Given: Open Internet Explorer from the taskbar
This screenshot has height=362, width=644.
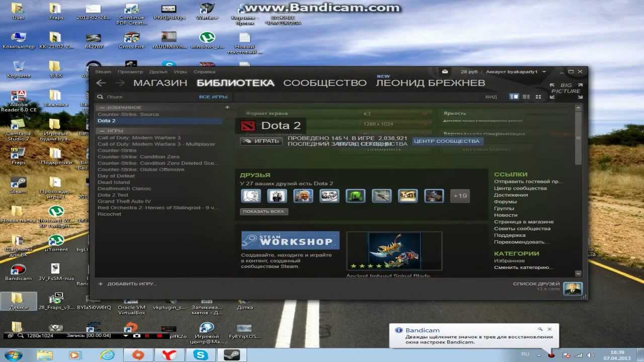Looking at the screenshot, I should pos(107,355).
